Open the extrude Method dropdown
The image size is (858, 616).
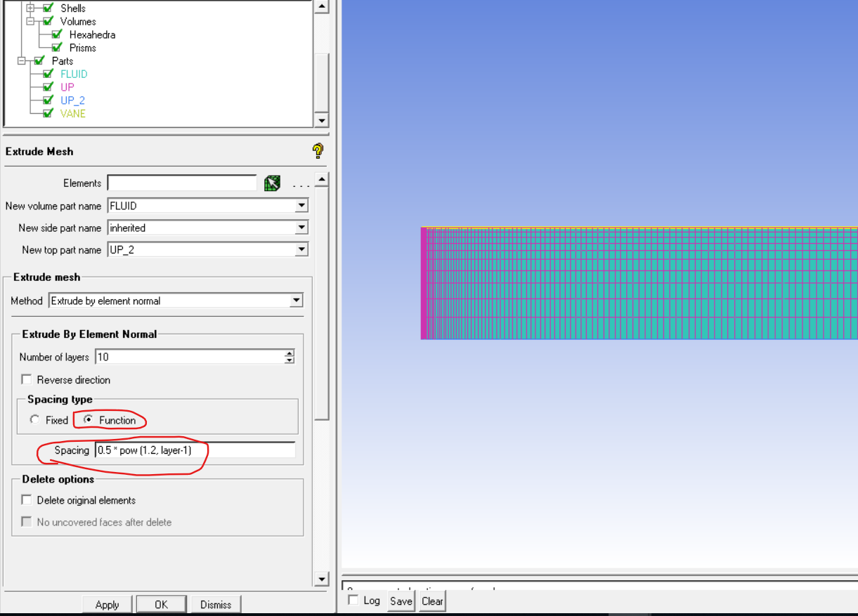pos(297,300)
